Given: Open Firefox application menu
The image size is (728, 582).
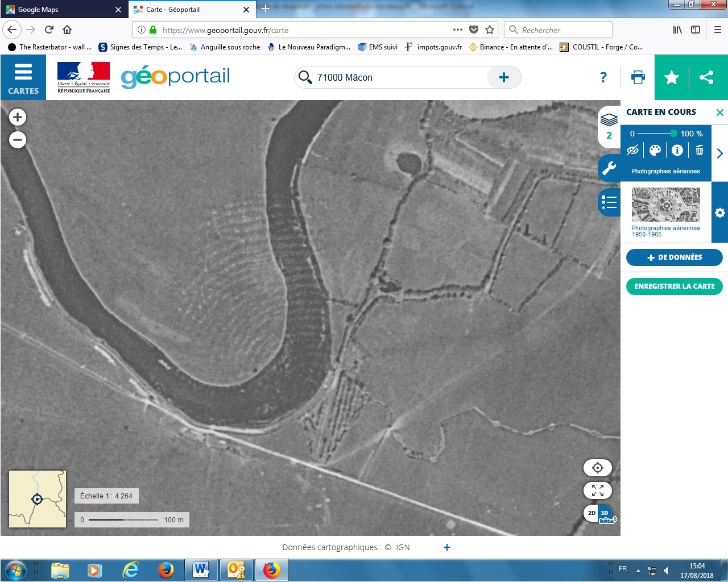Looking at the screenshot, I should (718, 30).
